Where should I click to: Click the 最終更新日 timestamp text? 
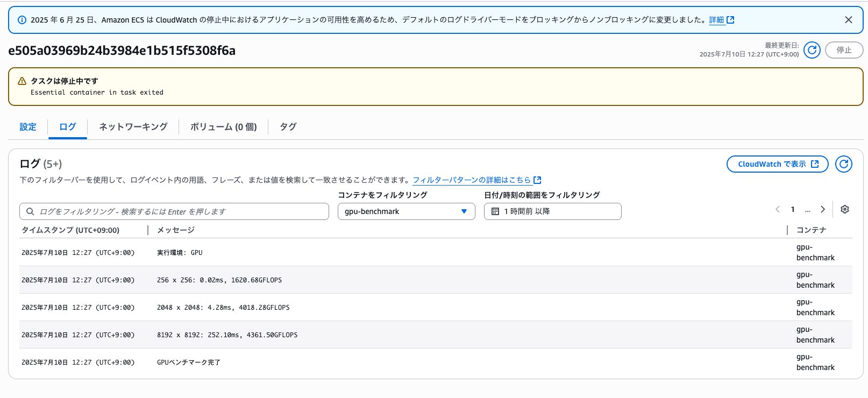coord(749,54)
